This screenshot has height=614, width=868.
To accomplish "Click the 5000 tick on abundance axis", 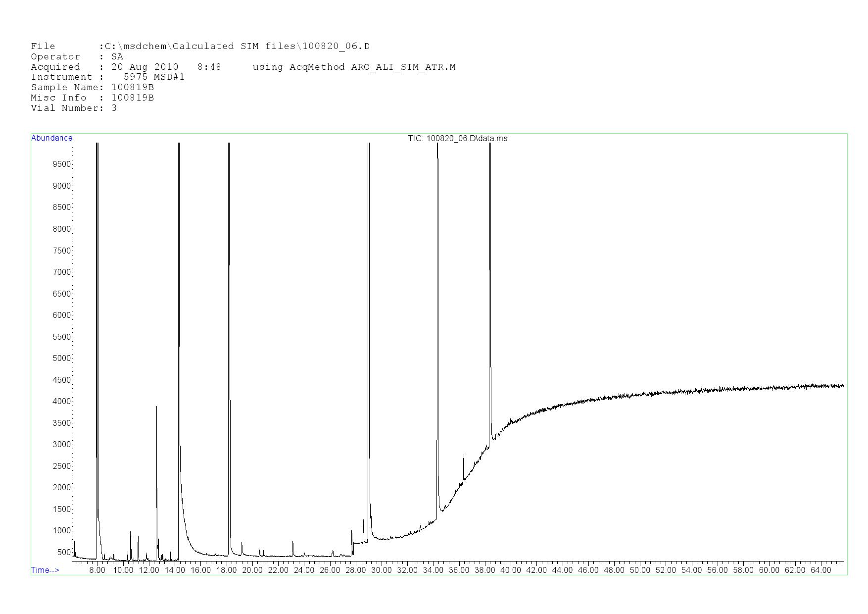I will click(x=62, y=358).
